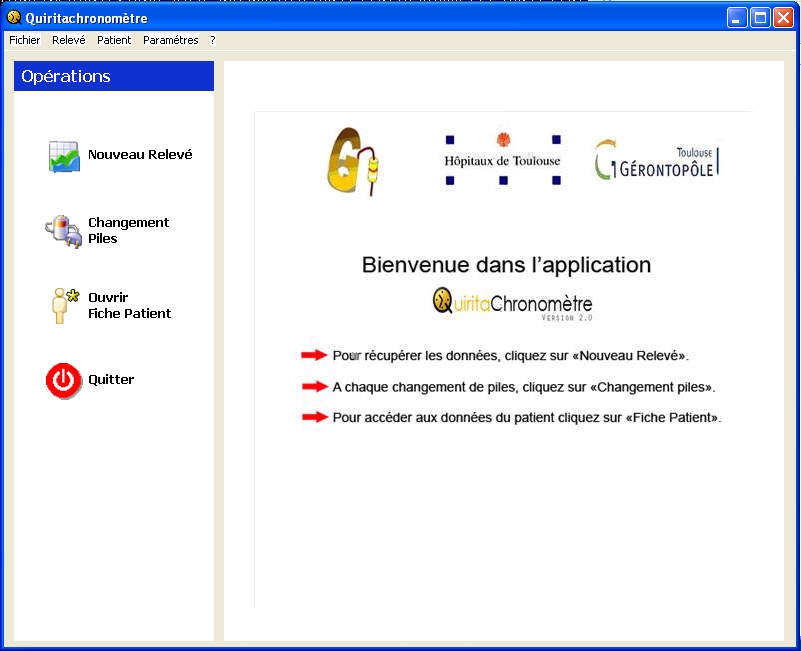Click the Gérontopôle Toulouse logo

click(656, 160)
